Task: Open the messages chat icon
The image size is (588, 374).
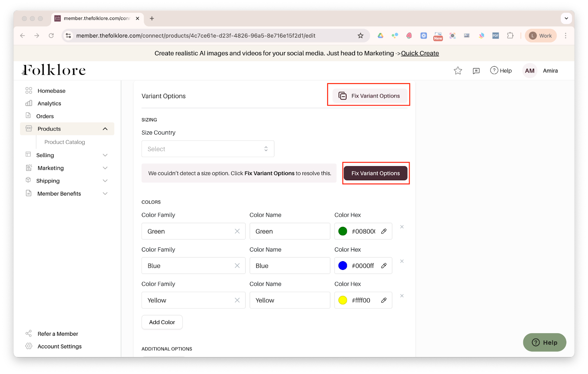Action: (x=476, y=71)
